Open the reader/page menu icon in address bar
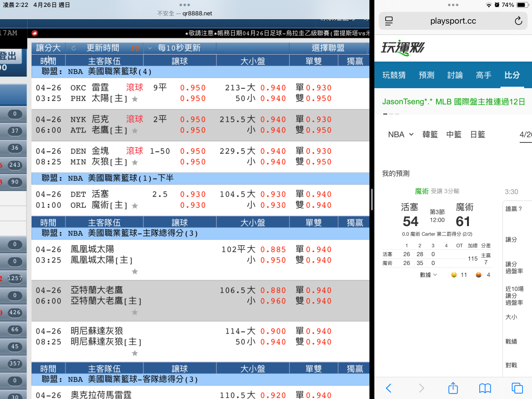 click(389, 21)
